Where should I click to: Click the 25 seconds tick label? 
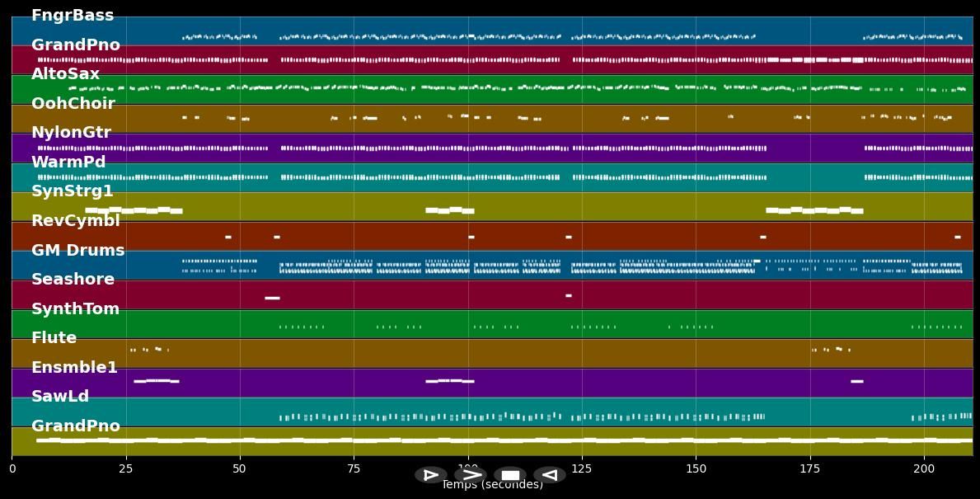click(126, 468)
